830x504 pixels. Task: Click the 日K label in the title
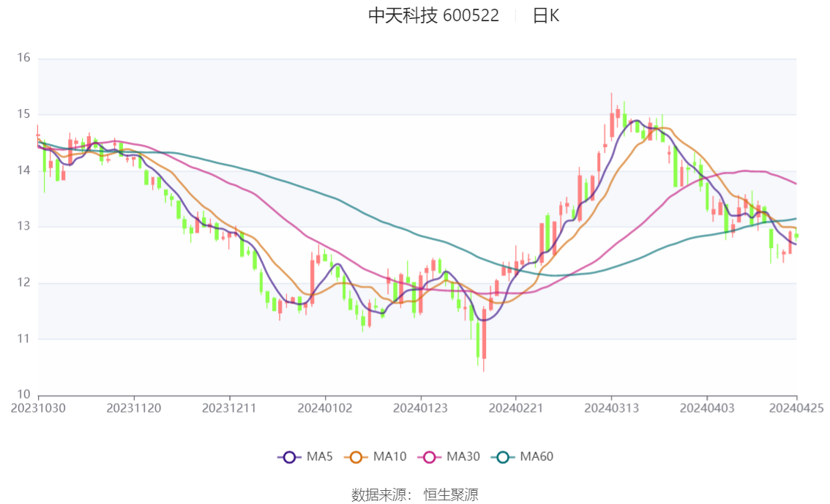pos(546,15)
